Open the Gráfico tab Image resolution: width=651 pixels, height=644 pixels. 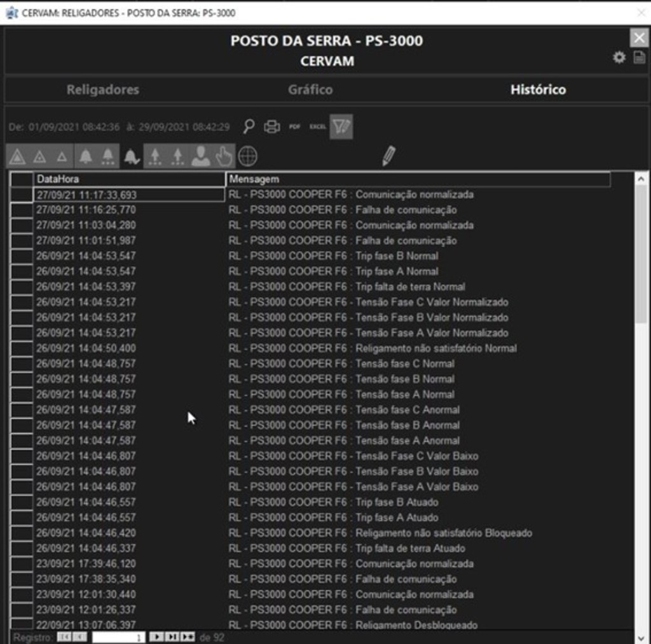pos(310,90)
